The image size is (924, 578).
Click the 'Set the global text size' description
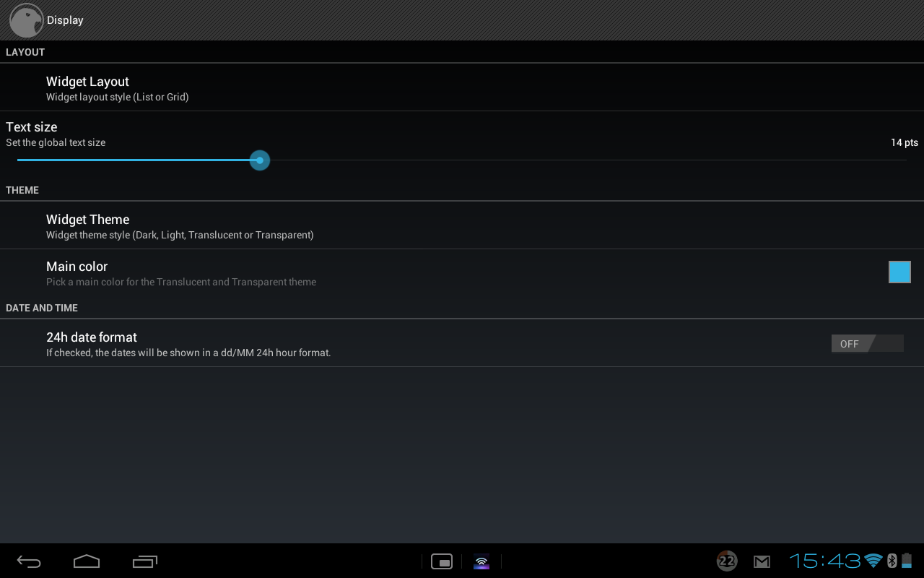tap(56, 142)
